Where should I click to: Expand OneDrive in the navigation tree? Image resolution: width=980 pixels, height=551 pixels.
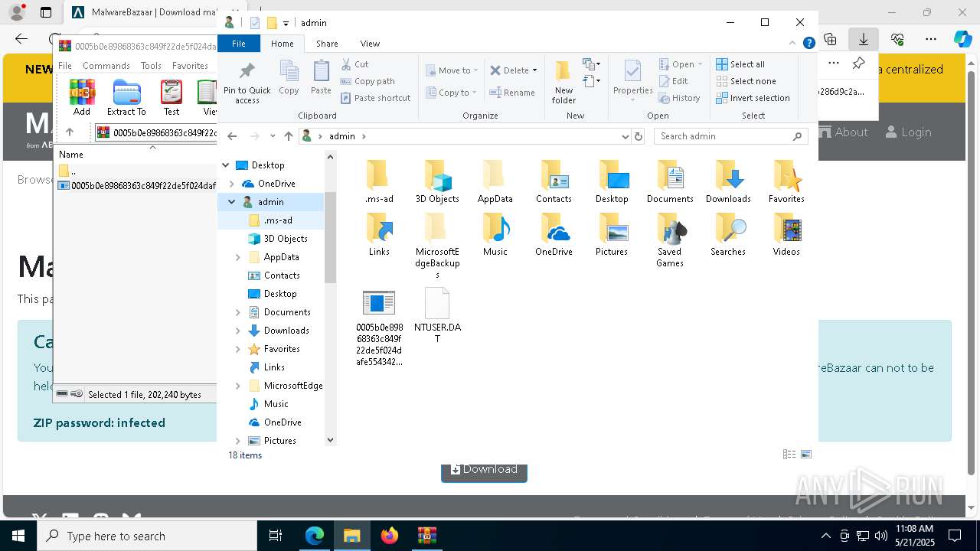click(x=232, y=184)
